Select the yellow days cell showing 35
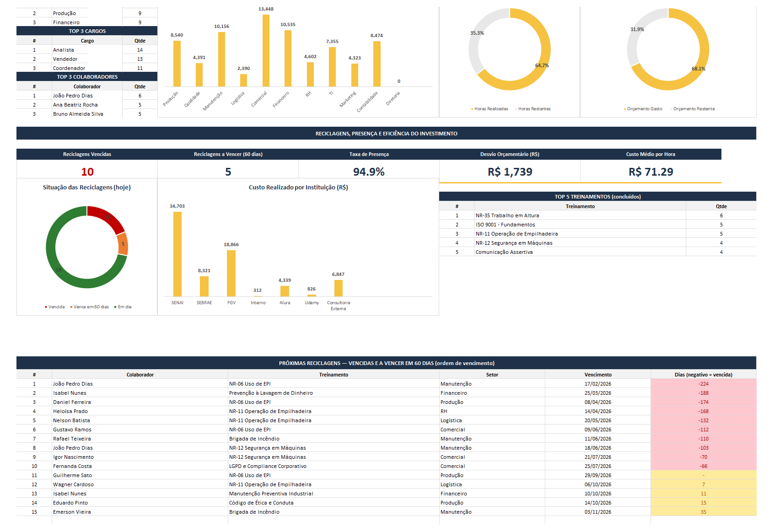774x532 pixels. pos(704,512)
